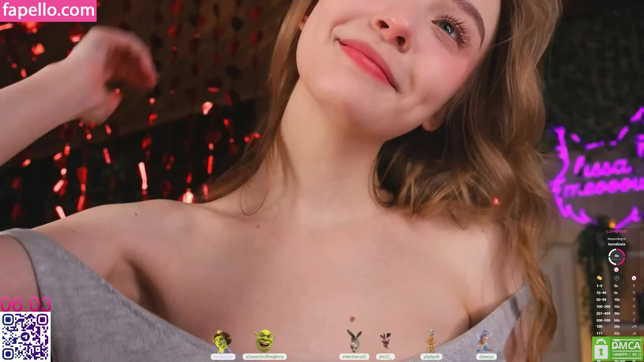Screen dimensions: 644x362
Task: Click the Lovense logo text
Action: coord(616,231)
